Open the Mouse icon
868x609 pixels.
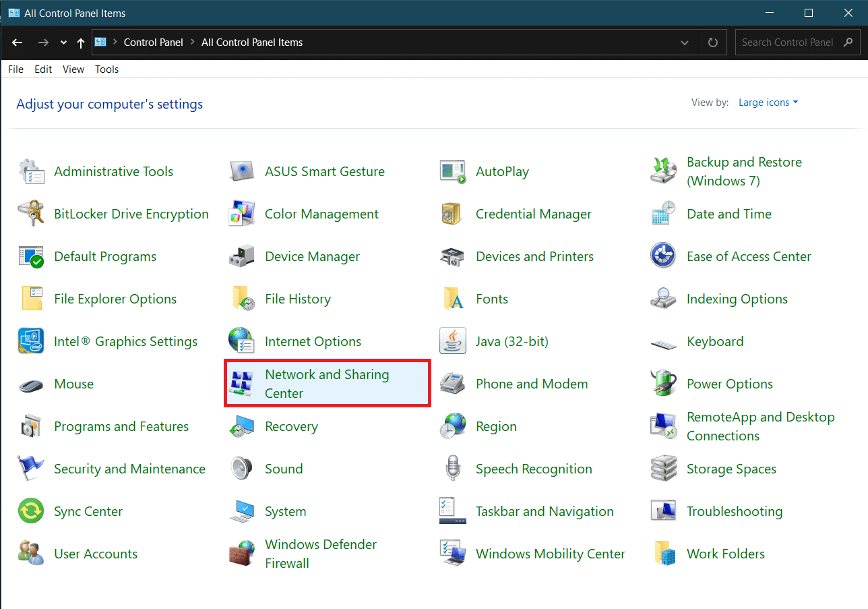pyautogui.click(x=31, y=384)
